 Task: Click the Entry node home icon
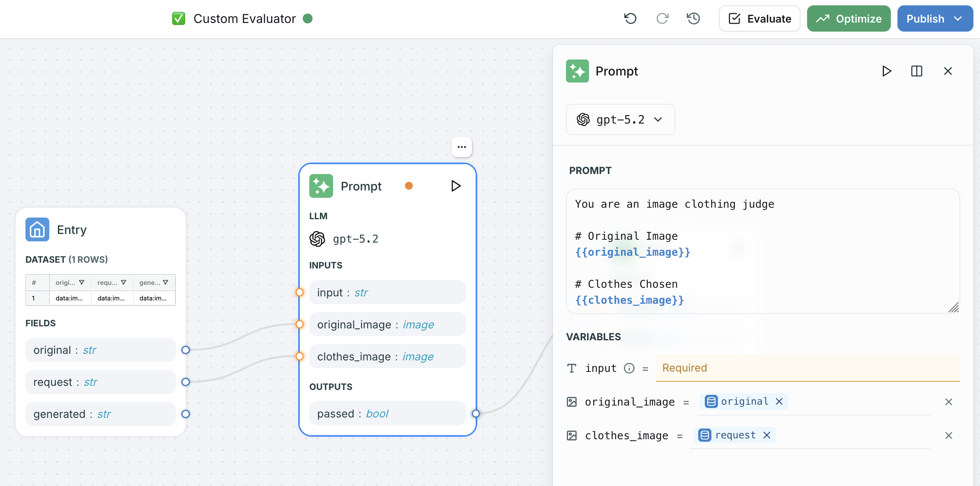tap(37, 229)
